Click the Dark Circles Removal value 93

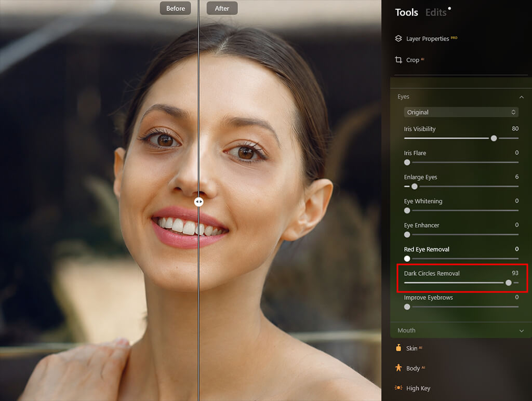point(515,273)
